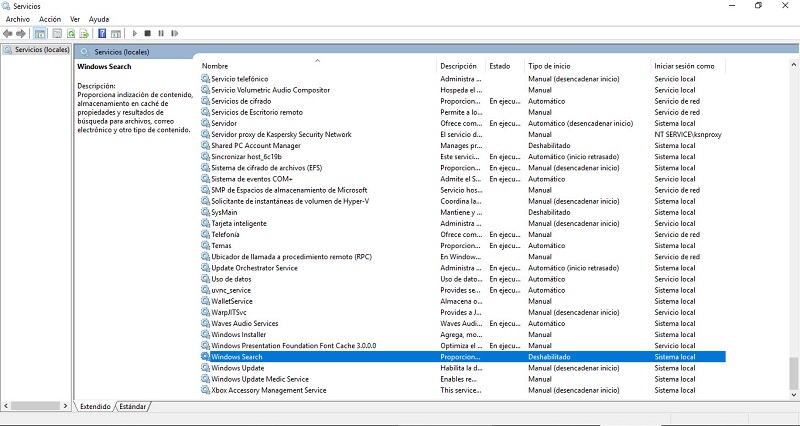This screenshot has height=426, width=800.
Task: Select the Sincronizar host_6c19b service
Action: point(463,157)
